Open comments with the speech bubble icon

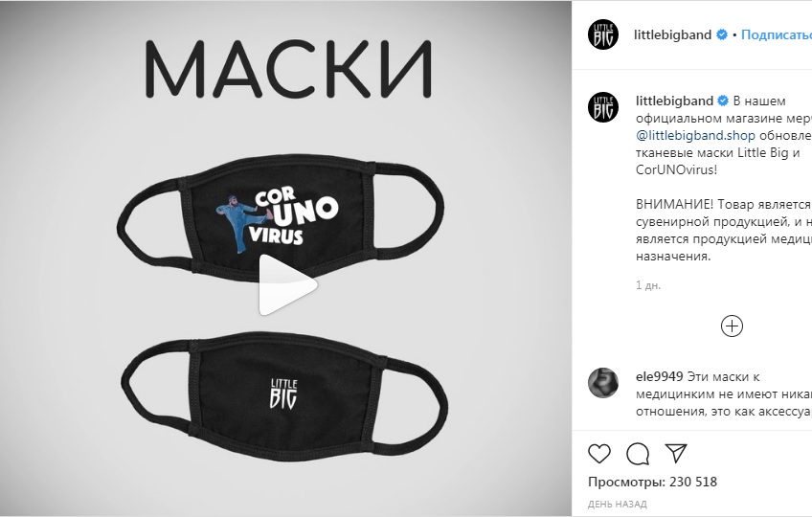click(638, 454)
